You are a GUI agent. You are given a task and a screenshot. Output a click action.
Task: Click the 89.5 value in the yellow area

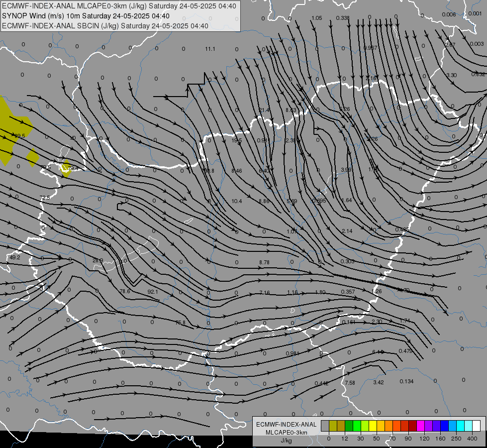point(19,136)
